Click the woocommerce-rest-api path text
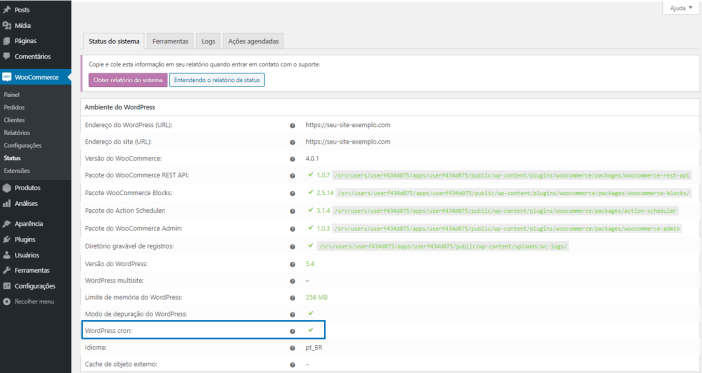 (512, 176)
